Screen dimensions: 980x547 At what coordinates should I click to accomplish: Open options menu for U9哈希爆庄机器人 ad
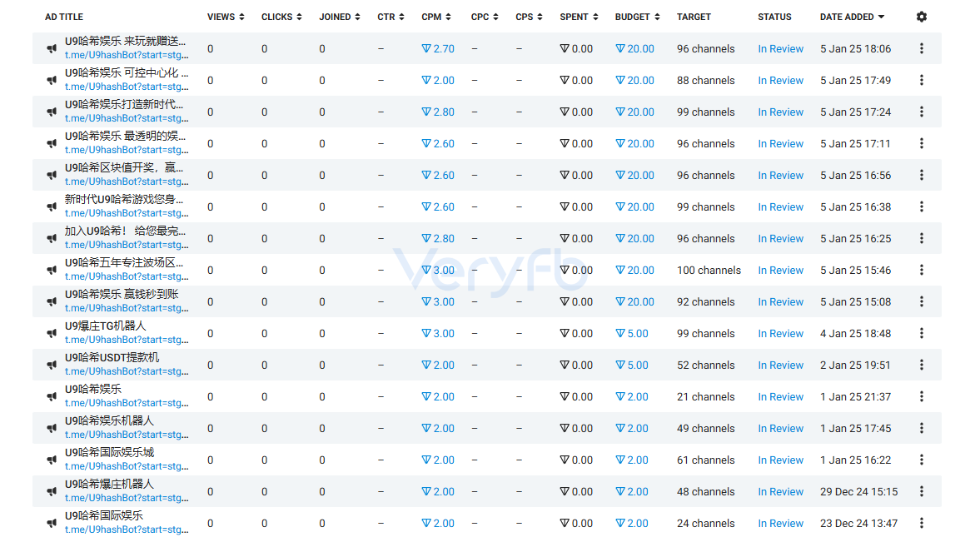(x=921, y=491)
